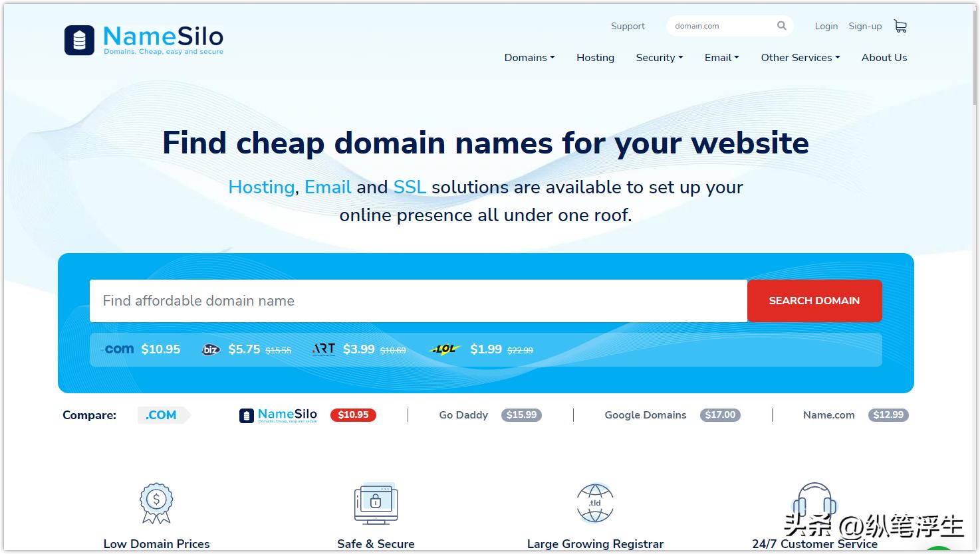
Task: Select the .COM compare tag
Action: point(164,415)
